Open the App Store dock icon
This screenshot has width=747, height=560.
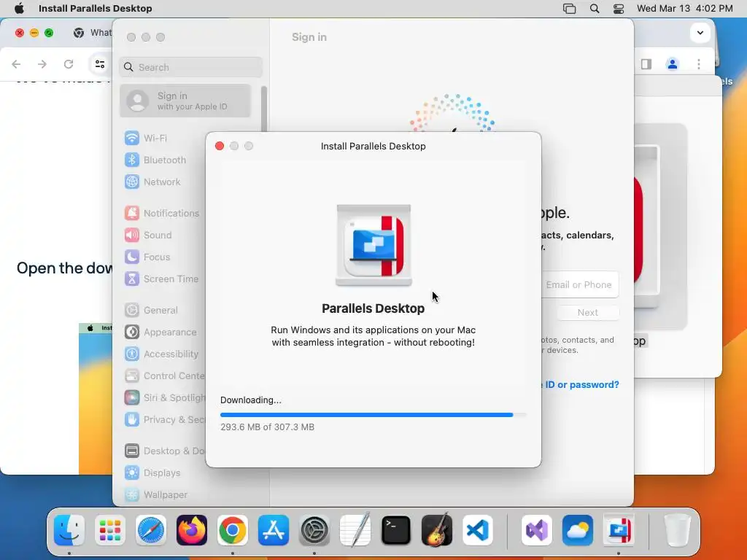click(274, 530)
